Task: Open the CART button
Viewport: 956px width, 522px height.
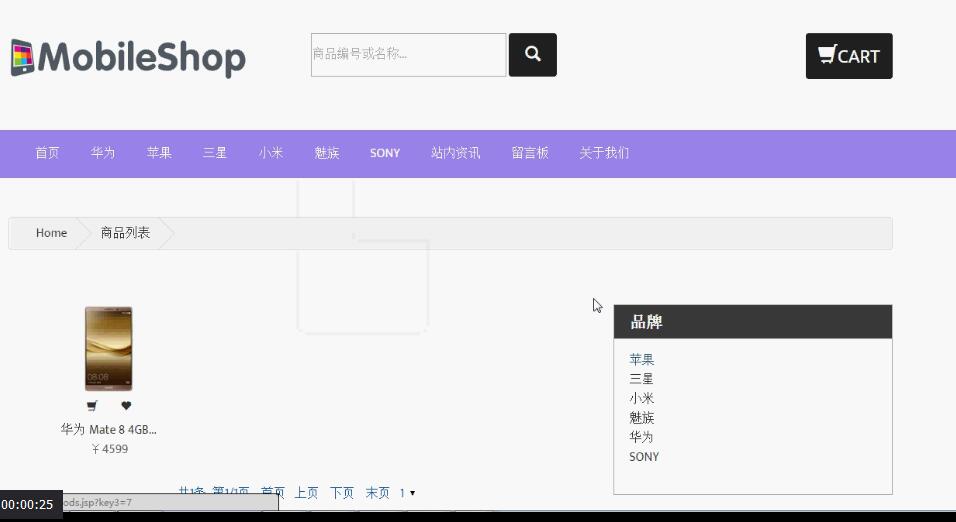Action: point(849,56)
